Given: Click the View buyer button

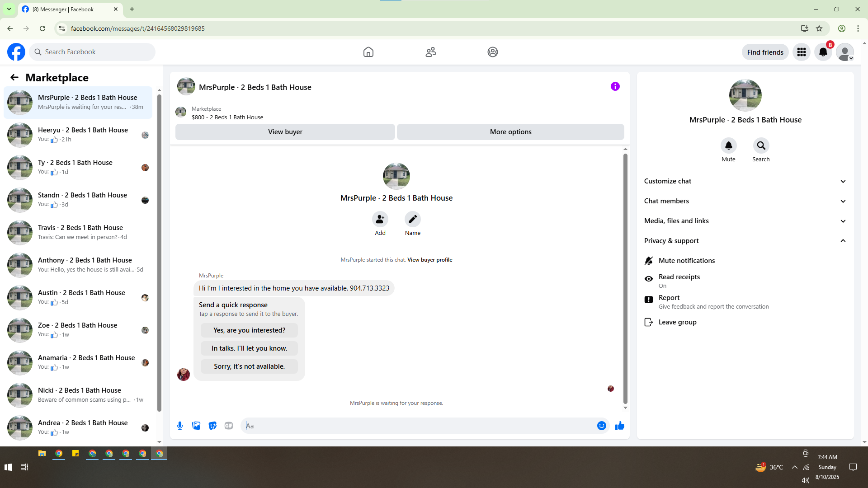Looking at the screenshot, I should click(285, 132).
